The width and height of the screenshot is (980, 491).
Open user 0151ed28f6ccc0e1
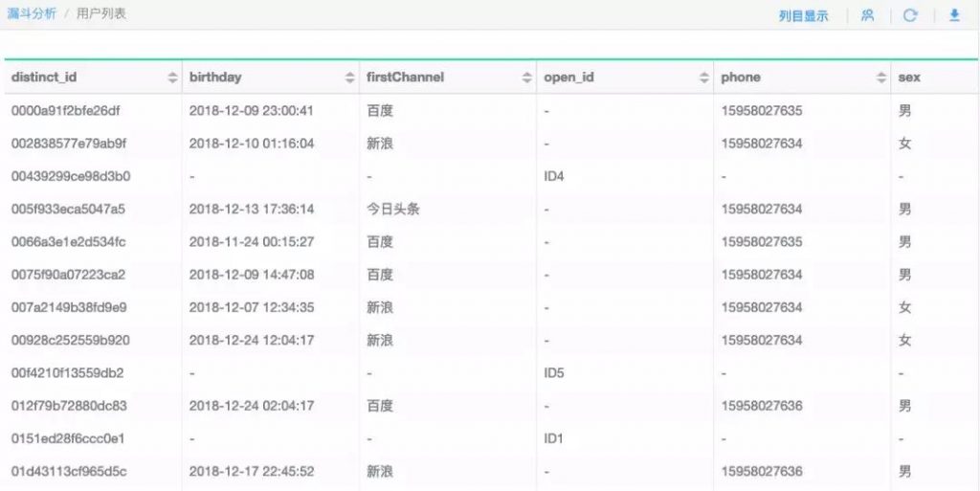pyautogui.click(x=68, y=438)
